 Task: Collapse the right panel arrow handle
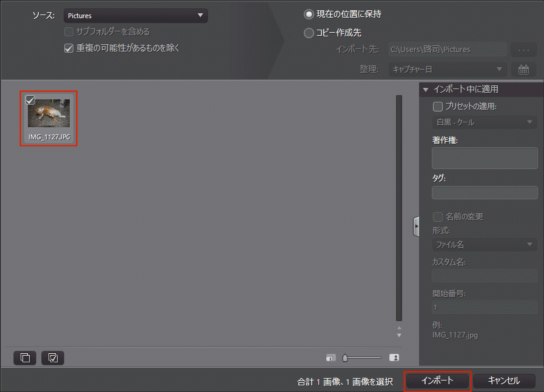(416, 227)
